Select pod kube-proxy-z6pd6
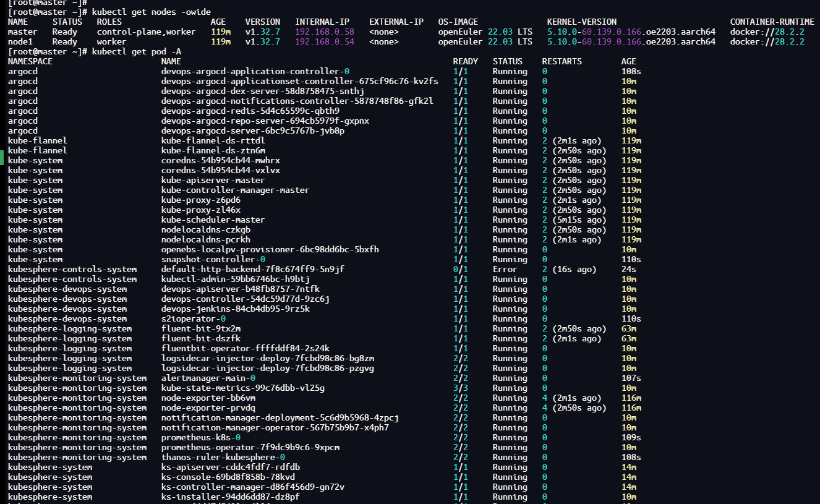820x504 pixels. click(x=201, y=200)
